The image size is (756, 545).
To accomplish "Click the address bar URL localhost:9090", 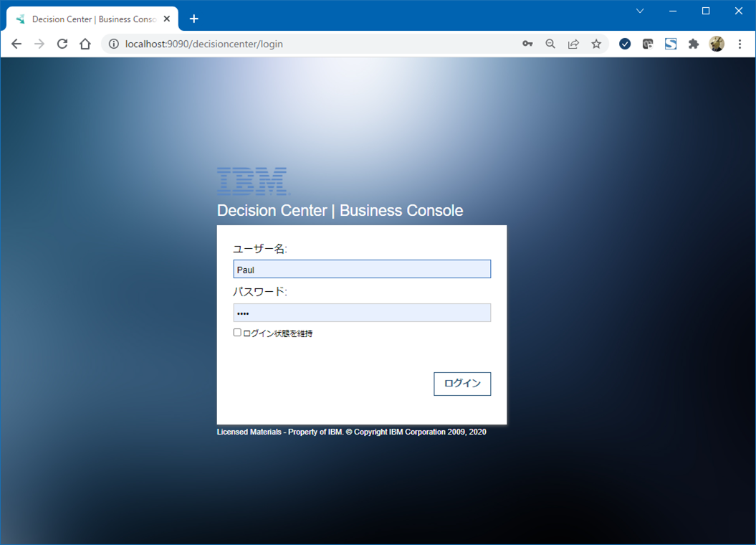I will coord(204,44).
